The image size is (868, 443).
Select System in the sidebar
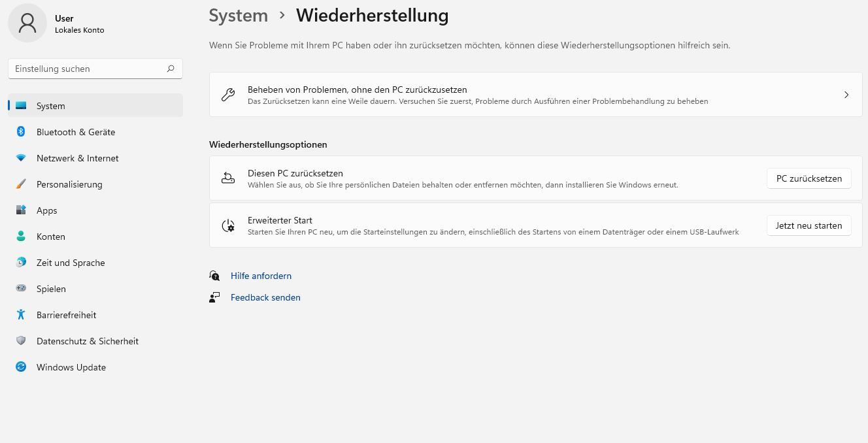pyautogui.click(x=51, y=106)
